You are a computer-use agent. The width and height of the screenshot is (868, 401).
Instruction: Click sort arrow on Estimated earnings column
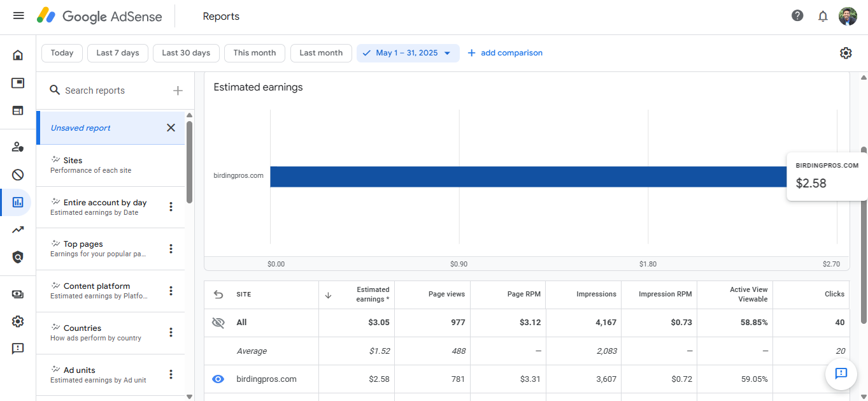[x=329, y=295]
